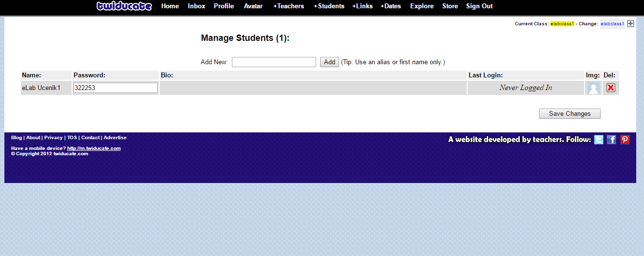Delete student eLab Ucenik1 with red X
644x256 pixels.
pos(610,88)
